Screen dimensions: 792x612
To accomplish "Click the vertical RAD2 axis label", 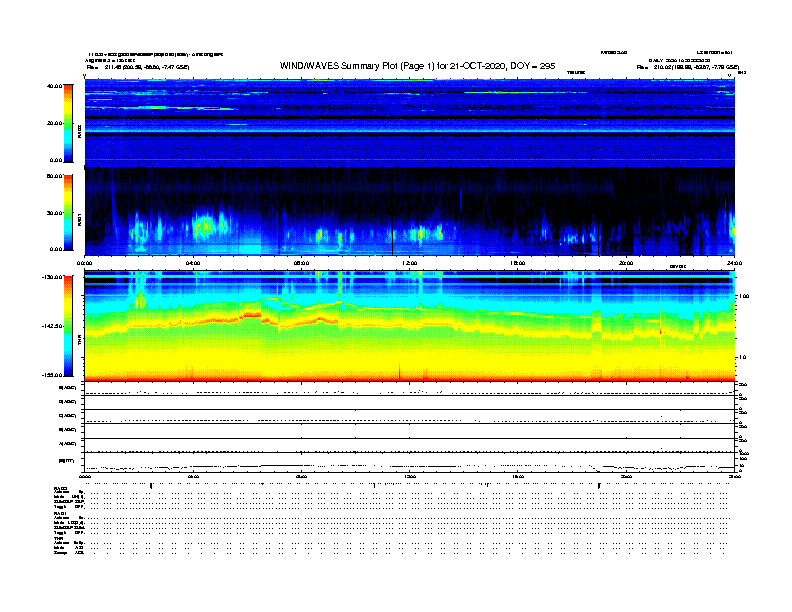I will pos(79,131).
